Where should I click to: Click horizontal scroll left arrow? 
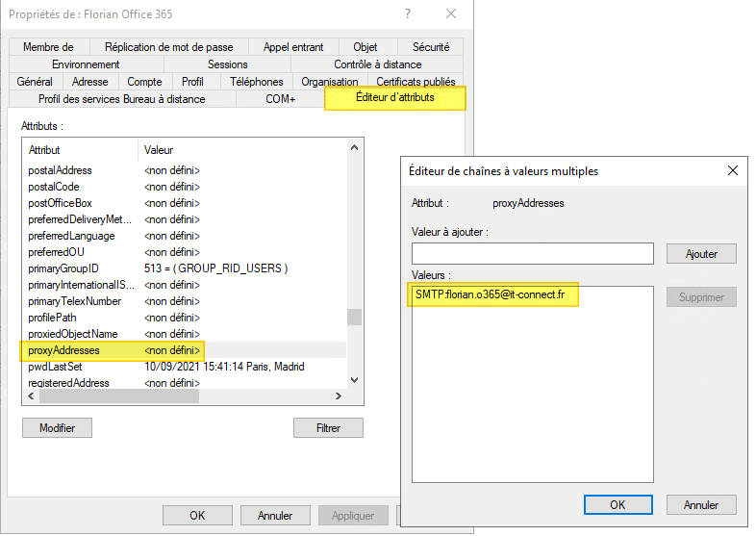coord(32,396)
